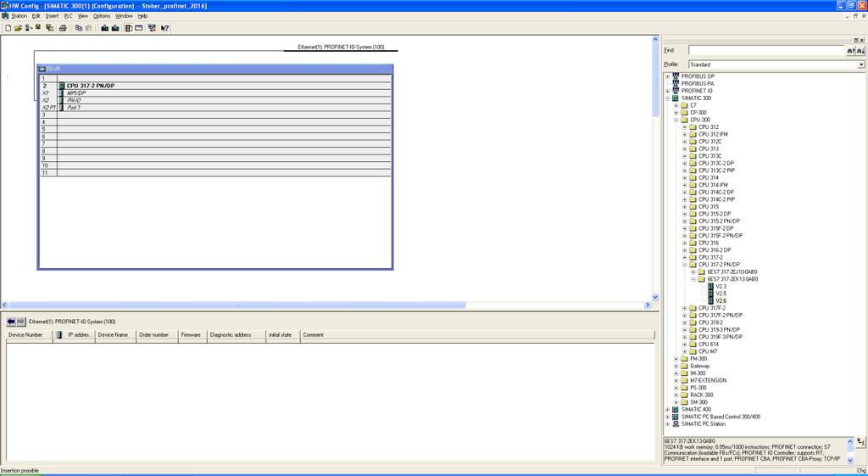Expand the PROFINET IO catalog node
The height and width of the screenshot is (476, 868).
pos(668,91)
